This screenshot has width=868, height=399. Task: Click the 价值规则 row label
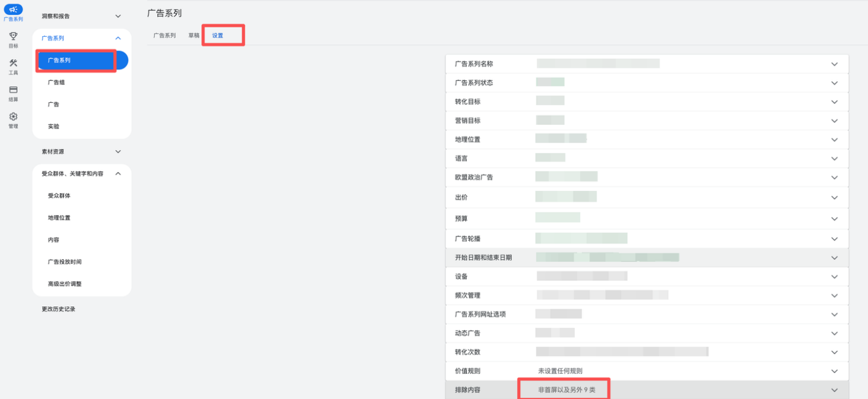[x=467, y=371]
